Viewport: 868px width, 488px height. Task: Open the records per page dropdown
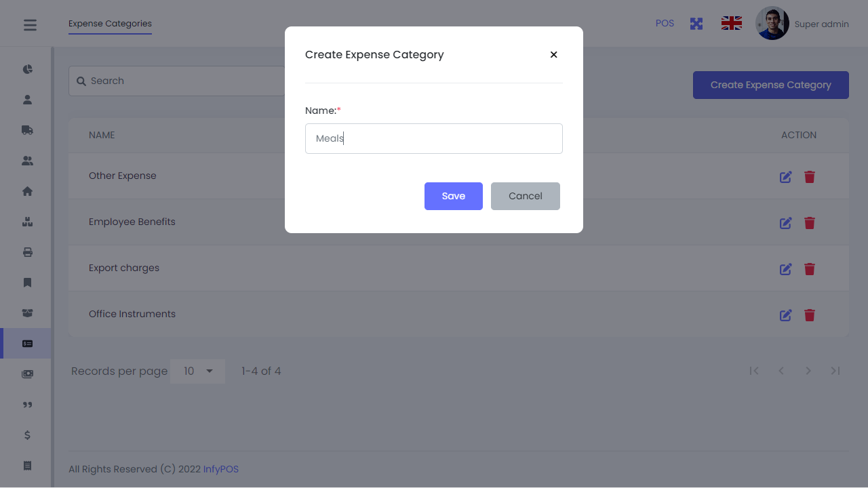click(197, 371)
